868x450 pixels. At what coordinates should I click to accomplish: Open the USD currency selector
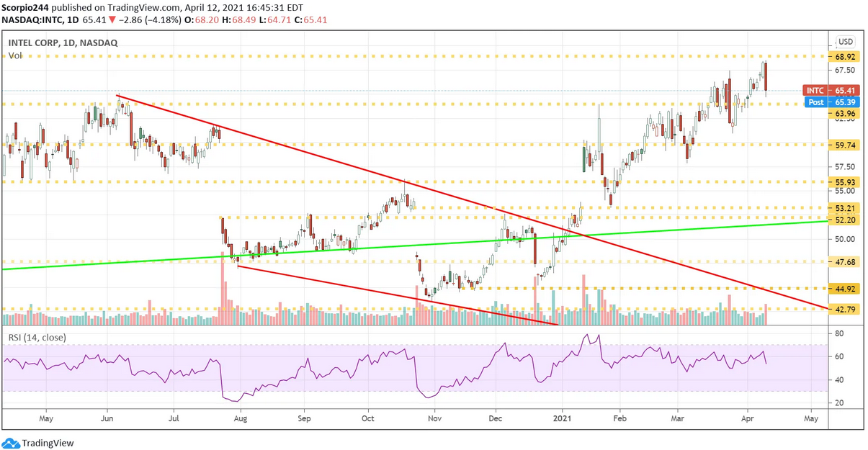click(x=845, y=42)
